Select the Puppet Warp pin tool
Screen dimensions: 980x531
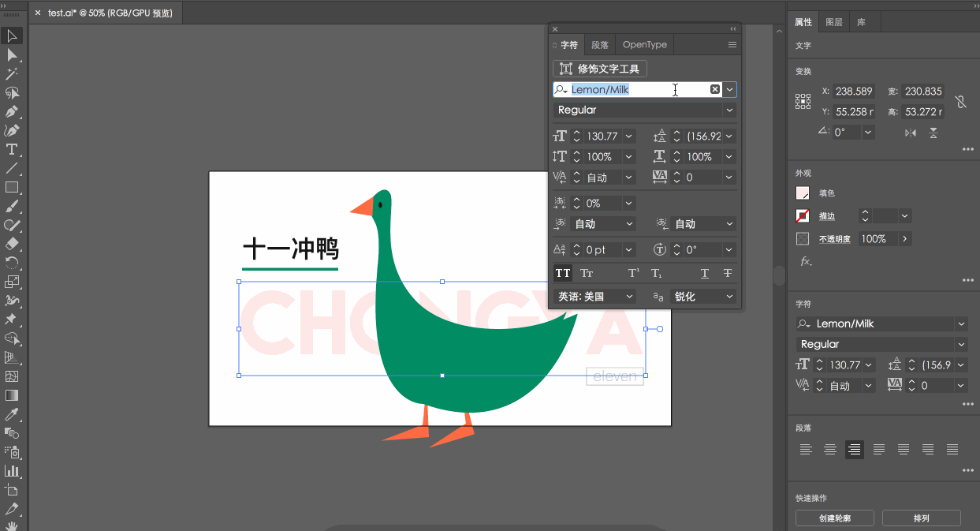tap(13, 320)
